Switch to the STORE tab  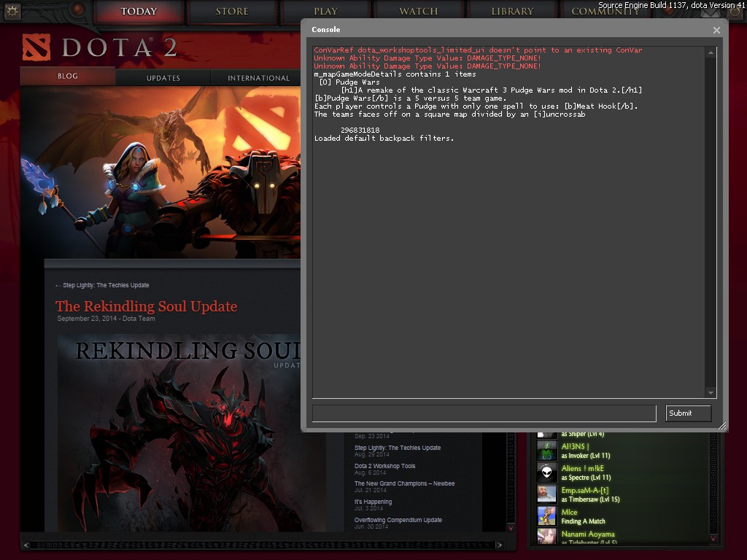[232, 12]
